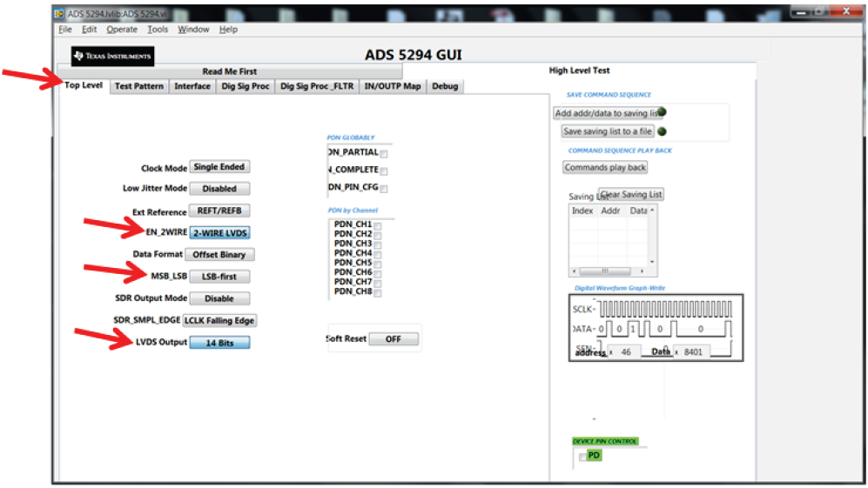
Task: Check the PDN_CH4 checkbox
Action: [x=378, y=255]
